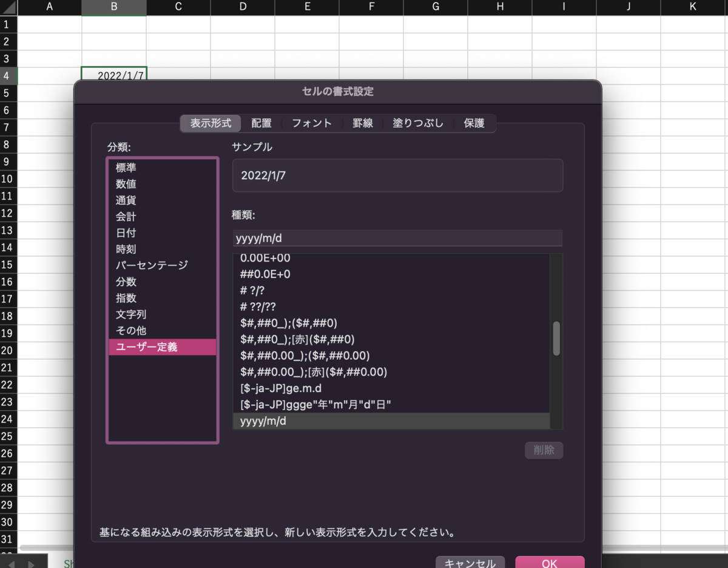The width and height of the screenshot is (728, 568).
Task: Select column A header
Action: [x=50, y=7]
